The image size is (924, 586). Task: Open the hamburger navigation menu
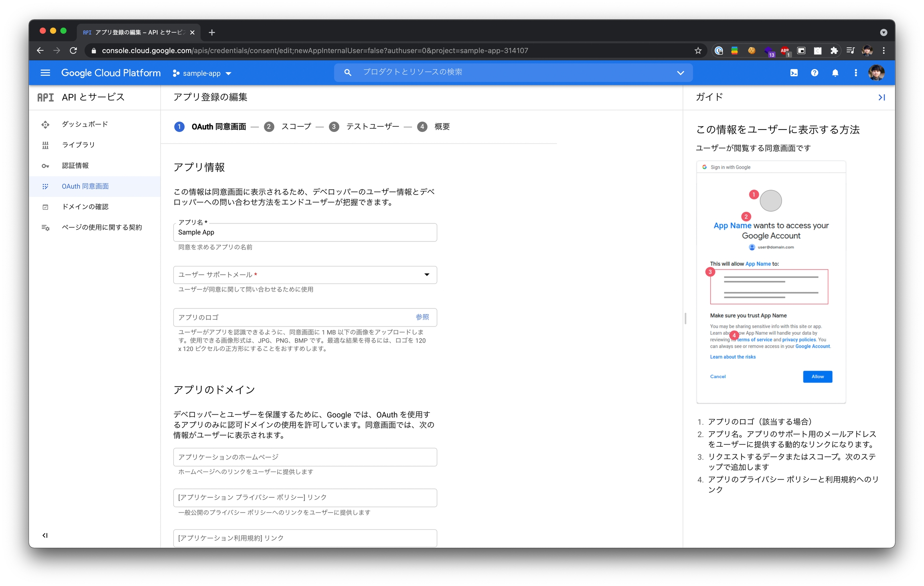tap(45, 73)
